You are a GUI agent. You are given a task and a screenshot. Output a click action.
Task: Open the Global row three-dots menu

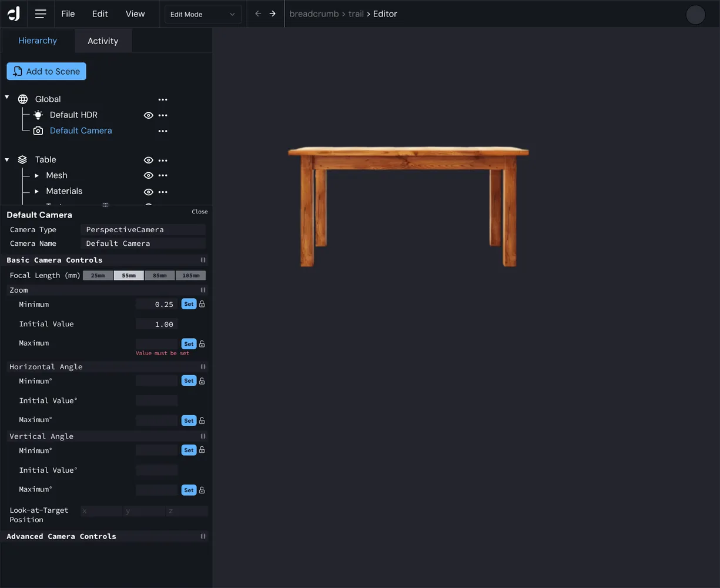(x=163, y=99)
